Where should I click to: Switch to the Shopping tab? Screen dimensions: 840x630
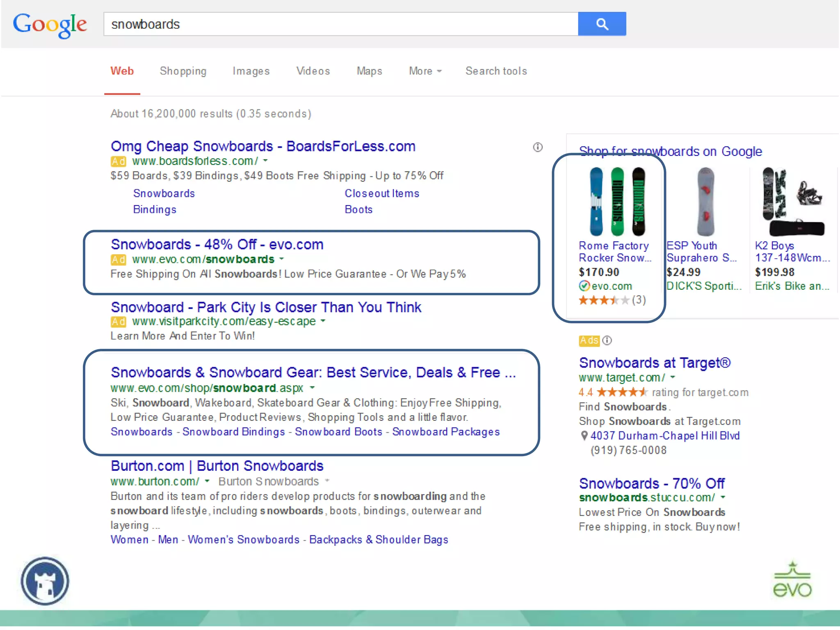(183, 71)
